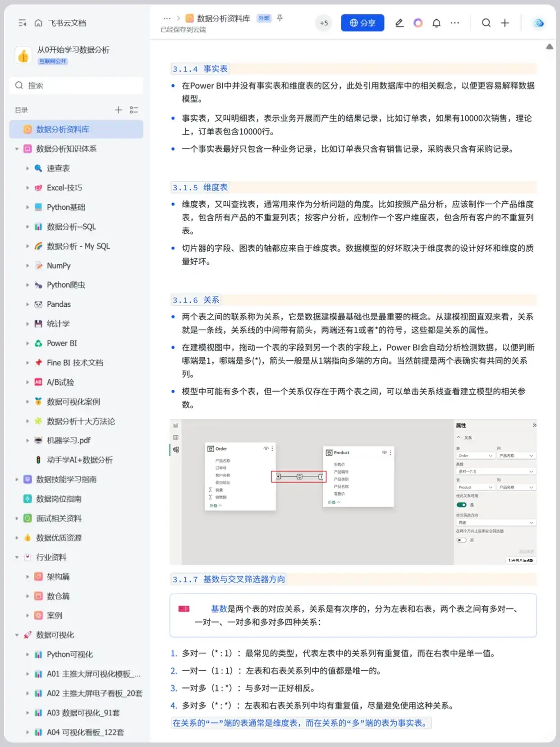The width and height of the screenshot is (560, 747).
Task: Open the more options ellipsis in the header
Action: [x=455, y=23]
